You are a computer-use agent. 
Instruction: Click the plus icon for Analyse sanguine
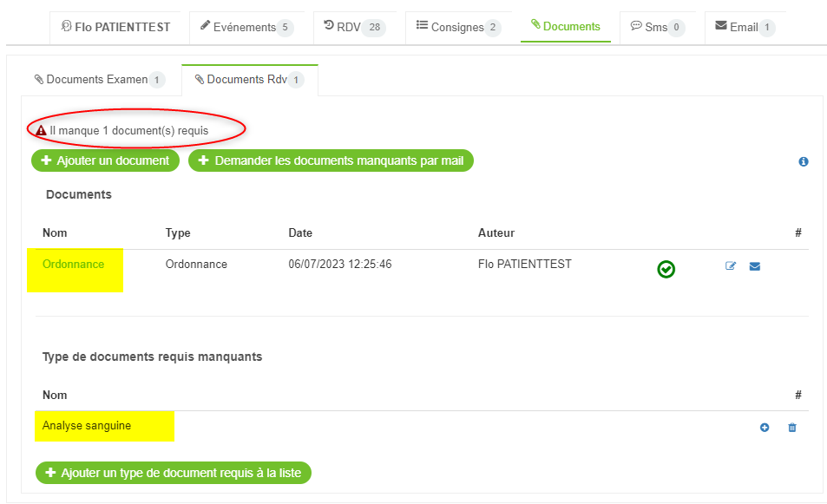point(765,428)
